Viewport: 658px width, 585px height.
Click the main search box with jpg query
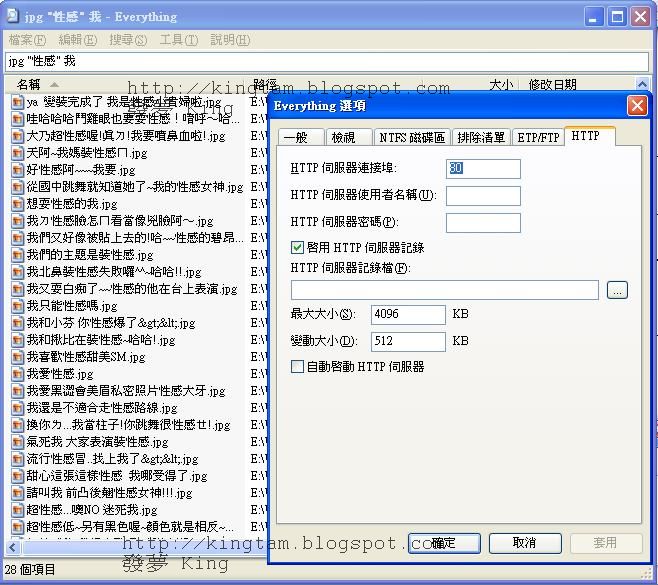tap(326, 62)
